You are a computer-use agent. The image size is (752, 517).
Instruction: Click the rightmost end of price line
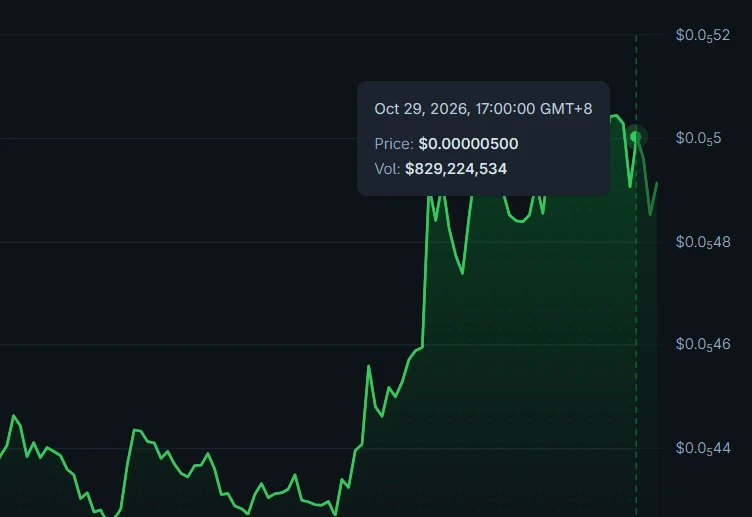657,183
